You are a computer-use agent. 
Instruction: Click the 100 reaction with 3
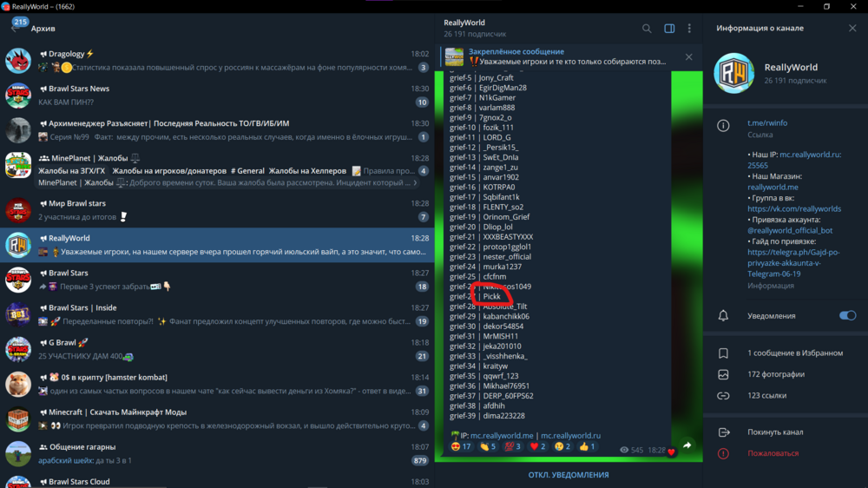click(x=513, y=446)
